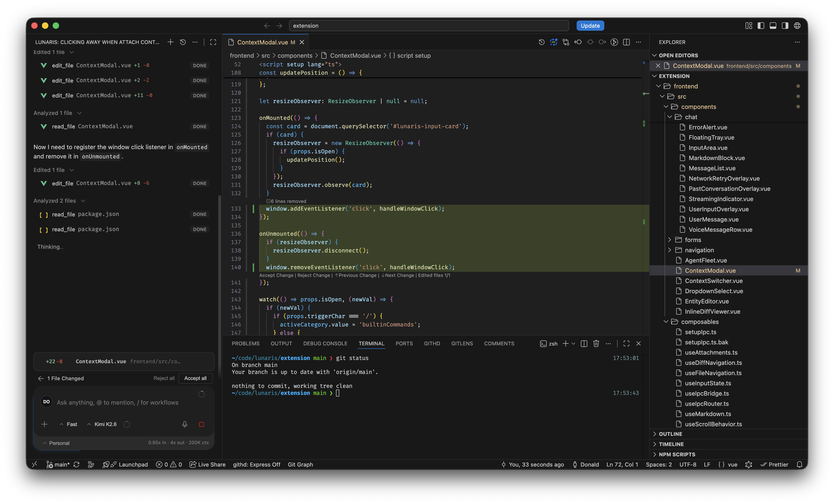This screenshot has width=834, height=504.
Task: Open the launch profile dropdown beside new terminal
Action: (x=573, y=343)
